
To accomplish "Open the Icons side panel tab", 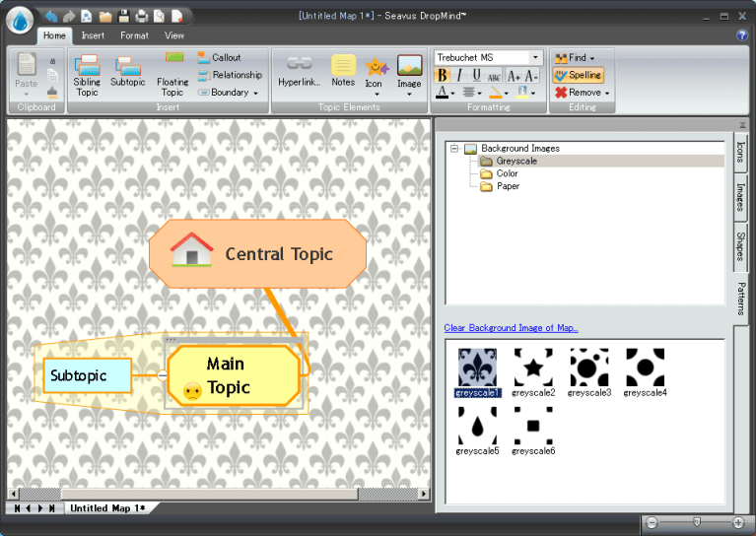I will click(x=740, y=153).
